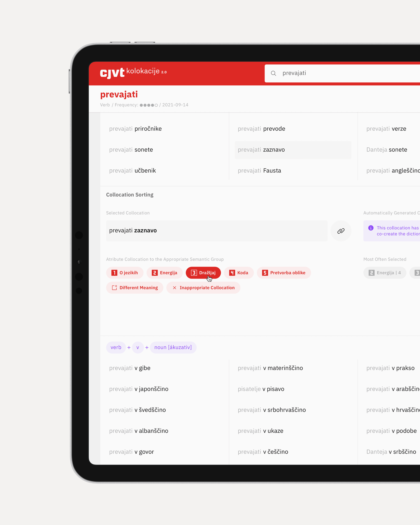
Task: Open collocation prevajati v gibe
Action: [130, 368]
